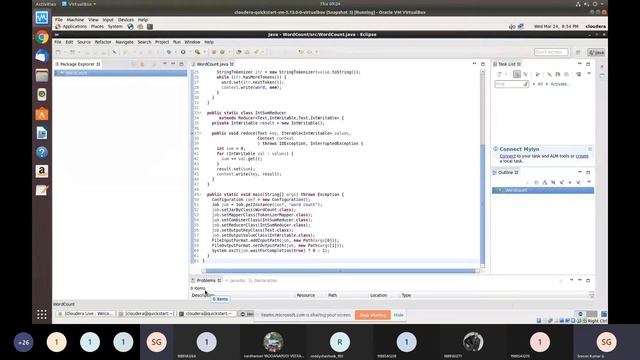This screenshot has width=640, height=360.
Task: Click the New file toolbar icon in Eclipse
Action: pyautogui.click(x=58, y=52)
